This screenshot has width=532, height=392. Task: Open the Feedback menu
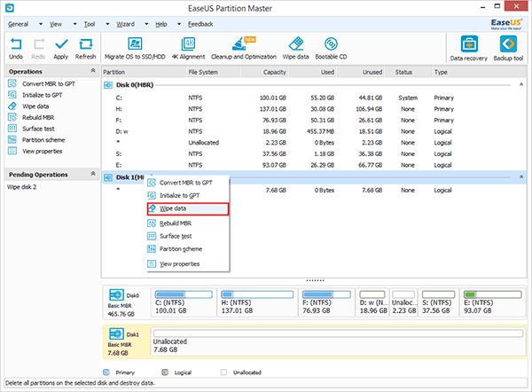pyautogui.click(x=200, y=24)
